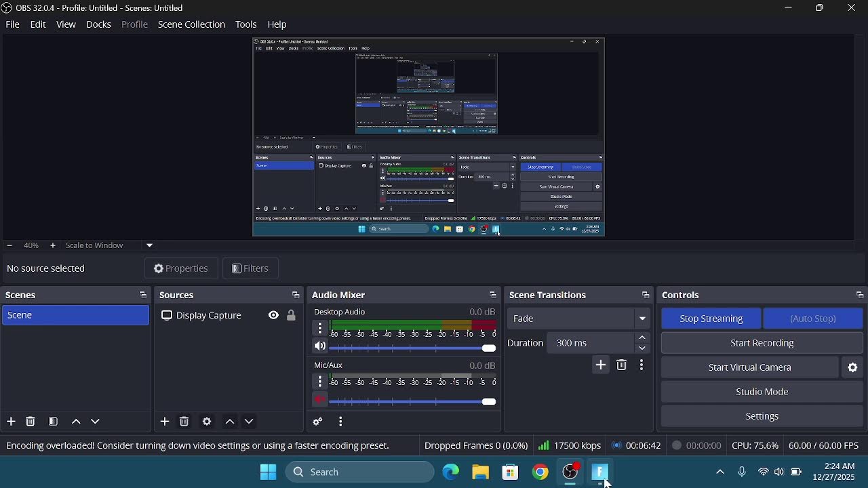The height and width of the screenshot is (488, 868).
Task: Adjust Mic/Aux volume slider
Action: point(413,402)
